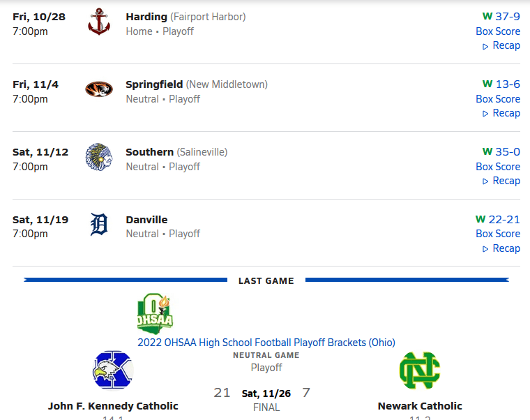
Task: Open Box Score for the Southern game
Action: 498,167
